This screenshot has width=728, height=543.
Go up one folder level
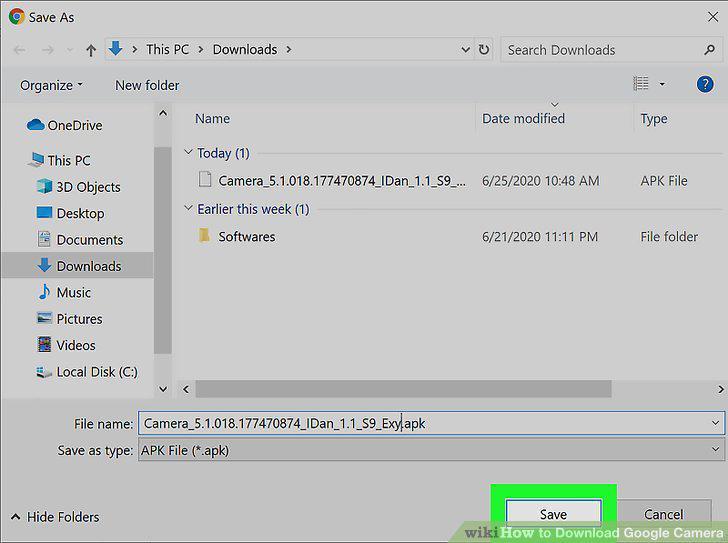(91, 50)
